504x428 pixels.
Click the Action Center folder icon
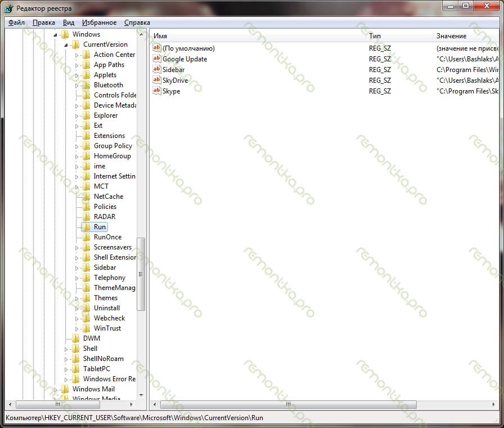coord(87,55)
